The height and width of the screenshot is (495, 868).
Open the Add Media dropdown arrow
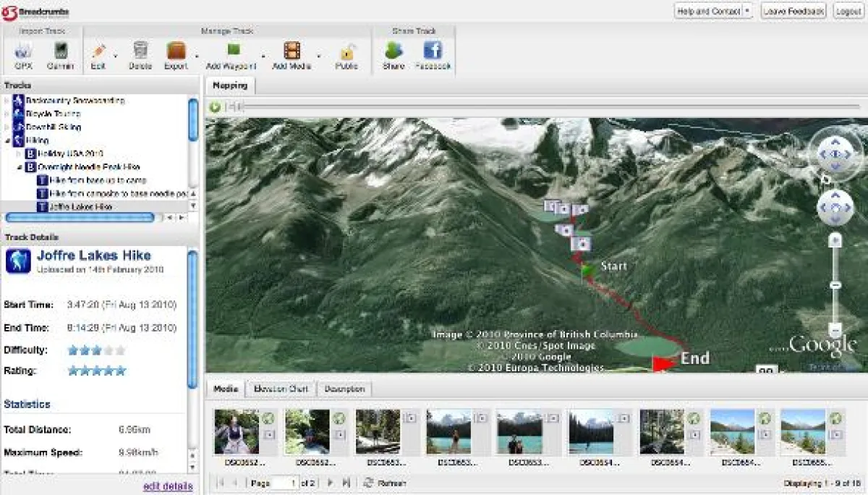(x=318, y=56)
